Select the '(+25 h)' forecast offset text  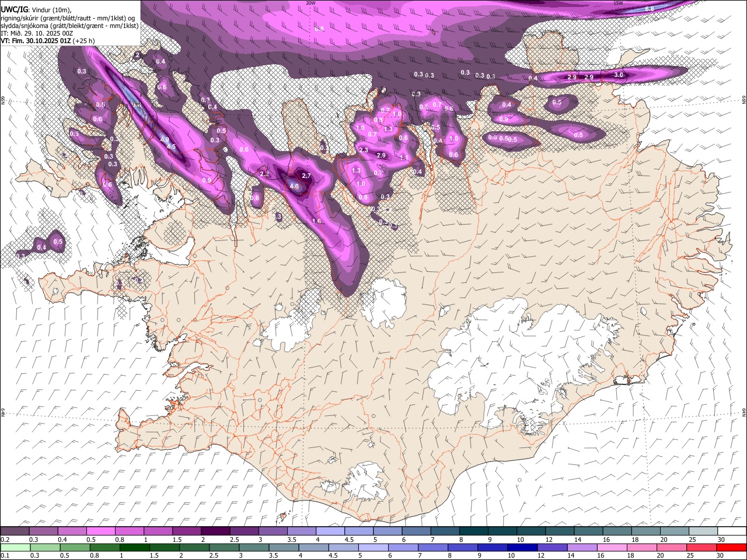(x=84, y=41)
